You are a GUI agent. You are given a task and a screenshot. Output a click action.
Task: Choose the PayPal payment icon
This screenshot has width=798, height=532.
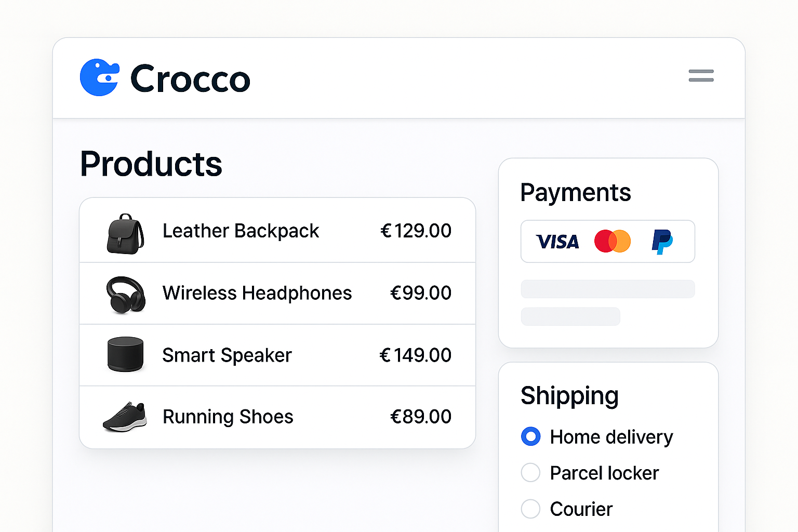(662, 242)
